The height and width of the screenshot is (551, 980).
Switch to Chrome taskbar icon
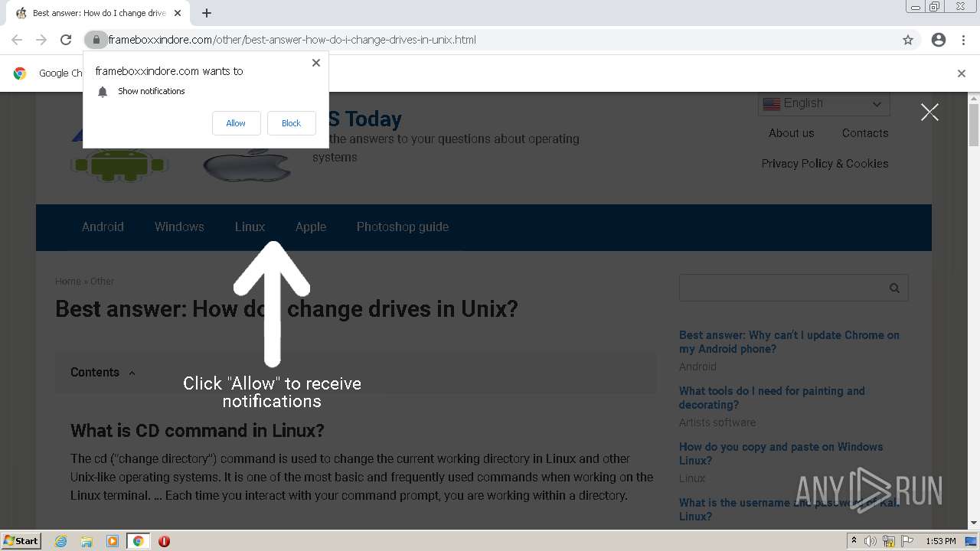click(139, 541)
